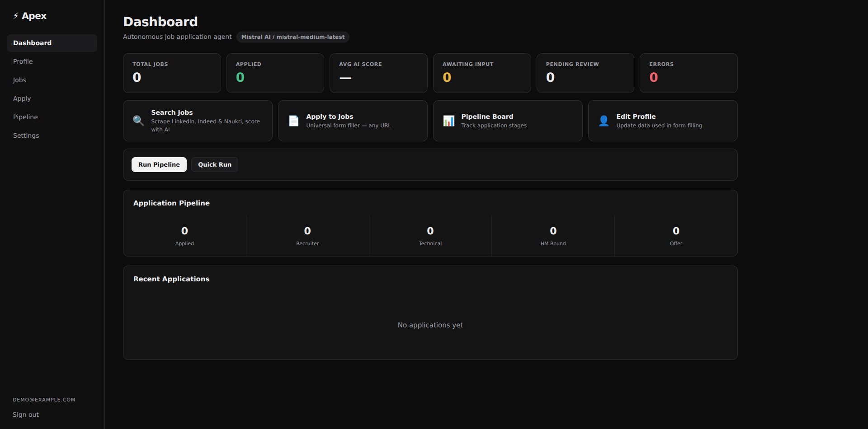Sign out of the account
Screen dimensions: 868x429
tap(26, 415)
